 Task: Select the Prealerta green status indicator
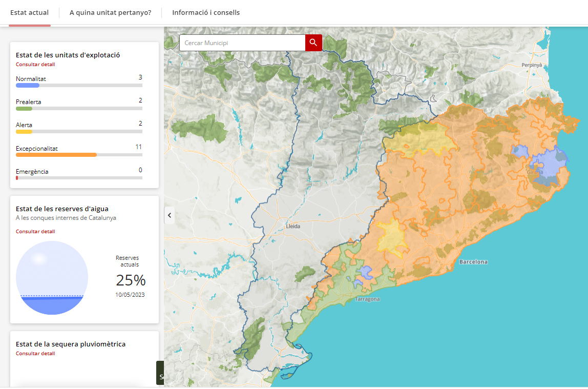click(x=23, y=109)
